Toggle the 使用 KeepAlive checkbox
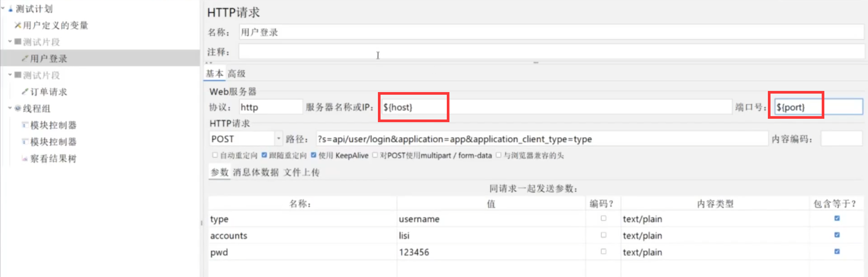This screenshot has width=868, height=277. tap(314, 155)
